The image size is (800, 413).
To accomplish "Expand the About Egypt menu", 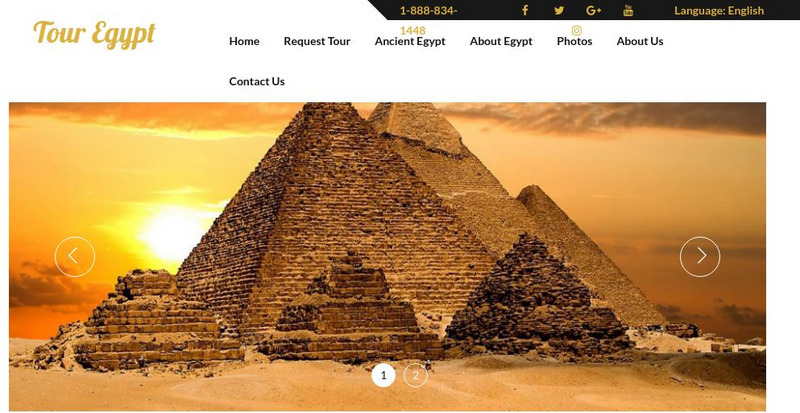I will (501, 41).
